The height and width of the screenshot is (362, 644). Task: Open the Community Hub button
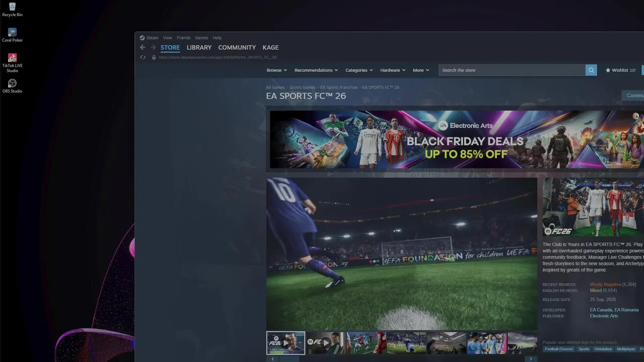click(633, 96)
